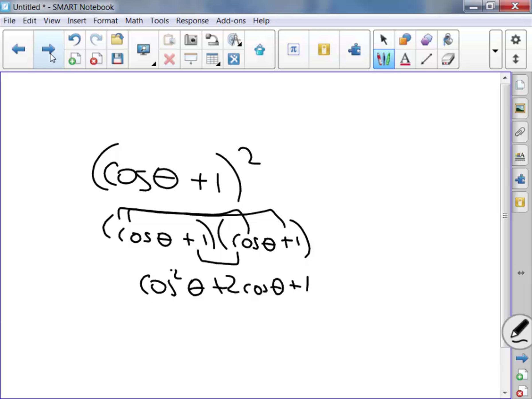The image size is (532, 399).
Task: Pick the Lines tool
Action: (426, 59)
